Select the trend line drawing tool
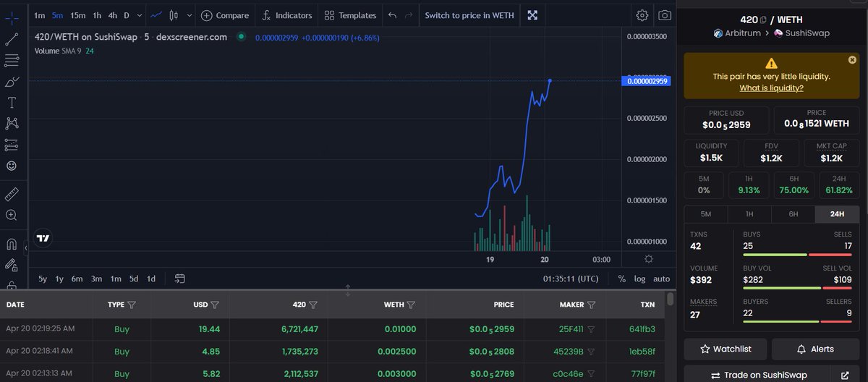 (12, 39)
